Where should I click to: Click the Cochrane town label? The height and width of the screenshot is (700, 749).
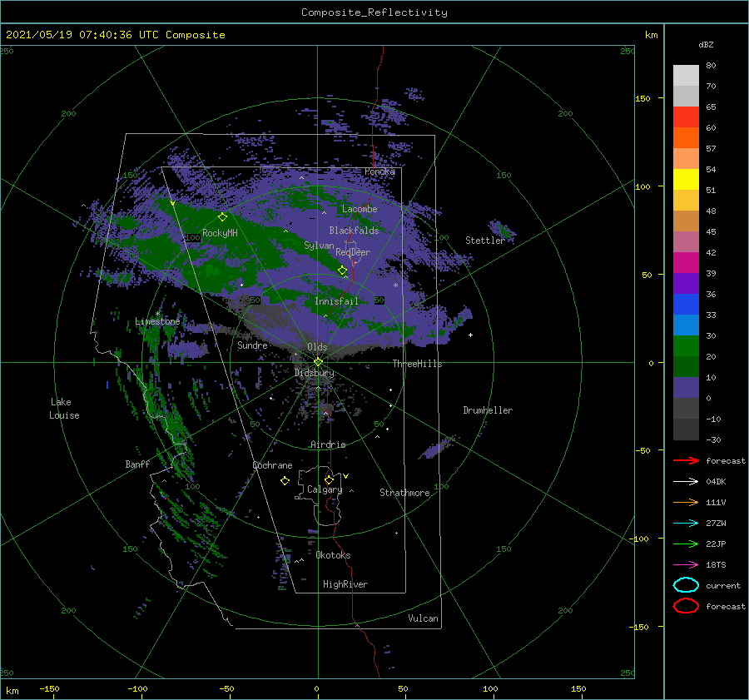pos(272,465)
